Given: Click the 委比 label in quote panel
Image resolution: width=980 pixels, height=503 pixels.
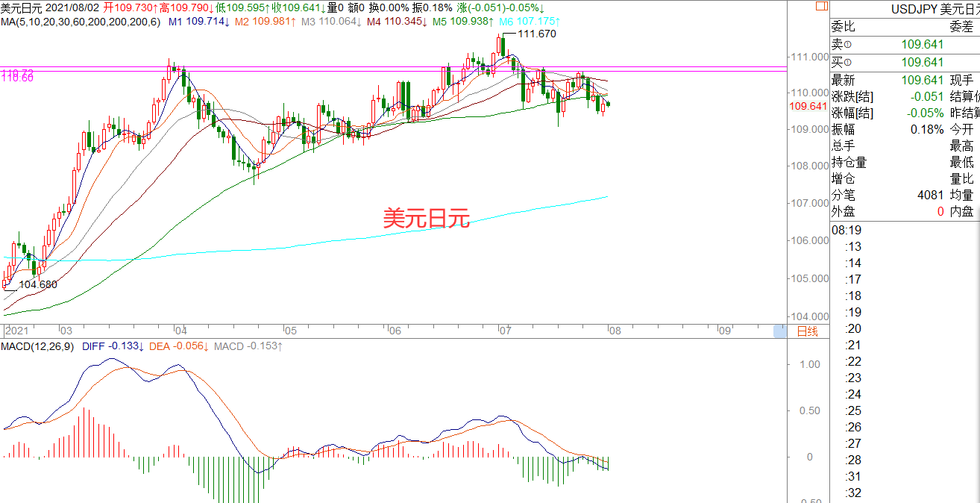Looking at the screenshot, I should pos(844,27).
